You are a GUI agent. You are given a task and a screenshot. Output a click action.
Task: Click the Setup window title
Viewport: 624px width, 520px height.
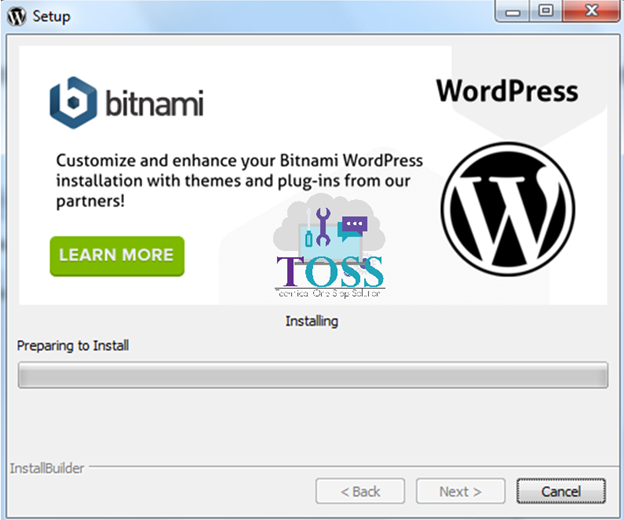51,17
